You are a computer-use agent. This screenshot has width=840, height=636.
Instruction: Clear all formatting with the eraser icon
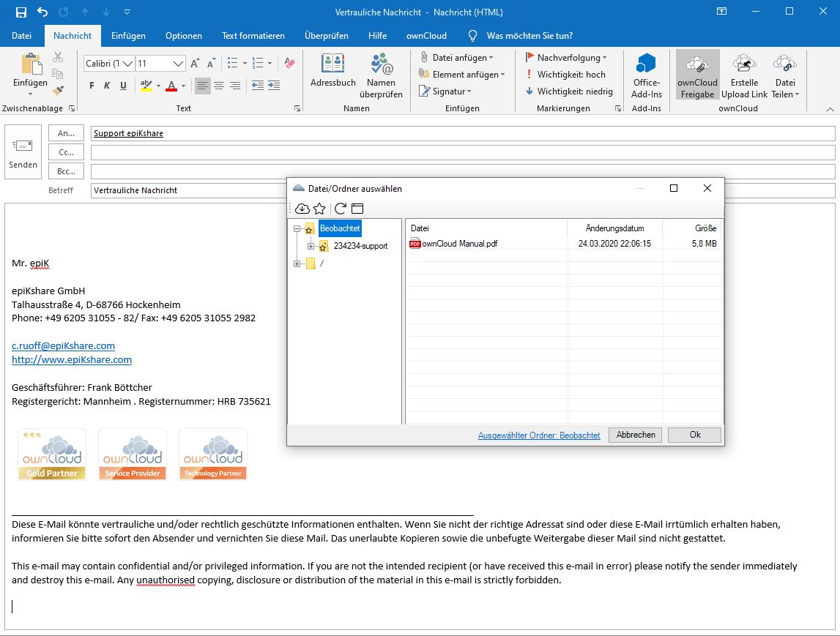point(290,63)
